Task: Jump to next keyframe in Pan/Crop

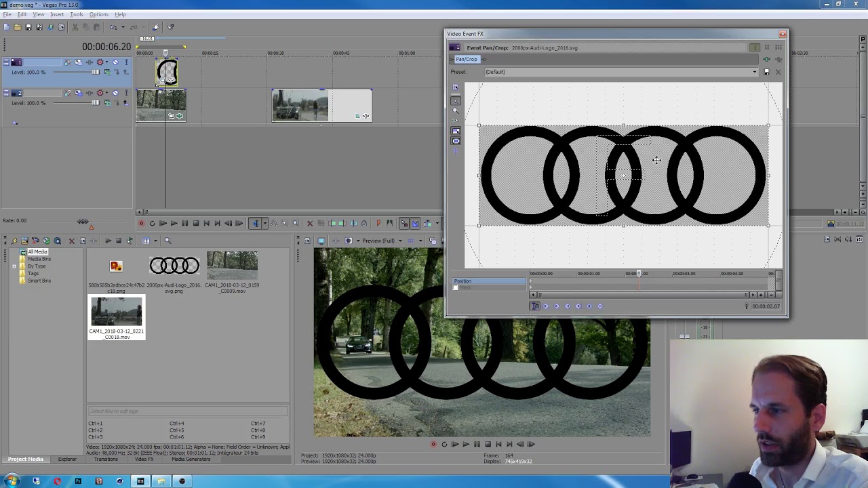Action: (568, 306)
